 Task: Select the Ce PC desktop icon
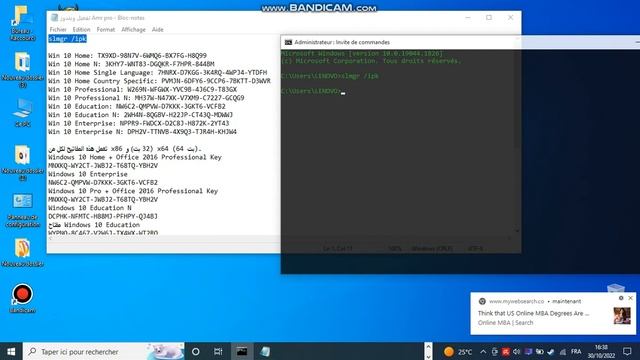coord(22,112)
